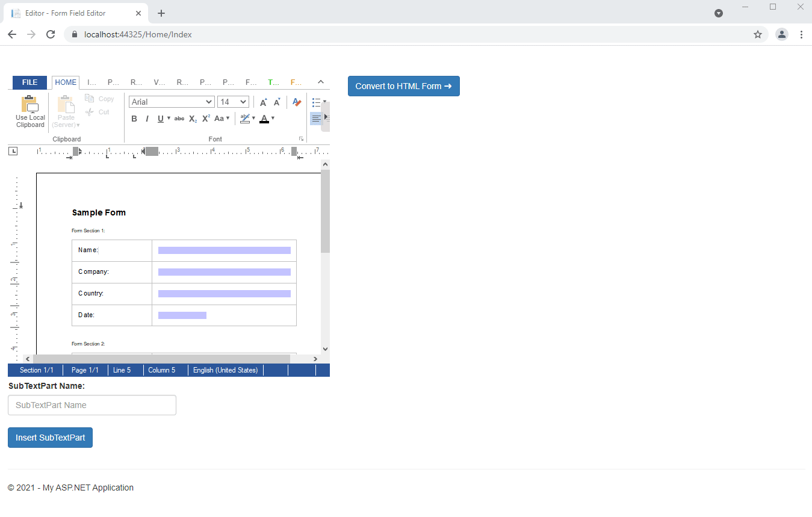Switch to the green T... ribbon tab
Image resolution: width=812 pixels, height=517 pixels.
tap(273, 82)
